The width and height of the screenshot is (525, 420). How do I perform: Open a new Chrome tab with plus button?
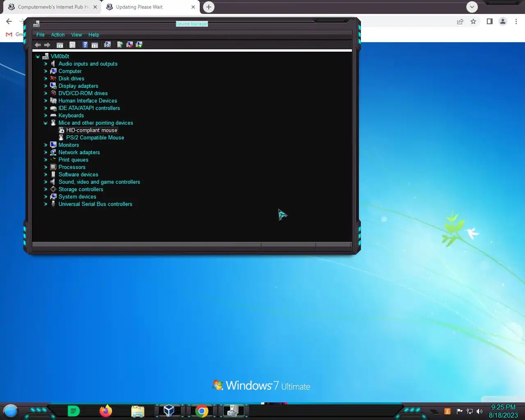click(209, 7)
